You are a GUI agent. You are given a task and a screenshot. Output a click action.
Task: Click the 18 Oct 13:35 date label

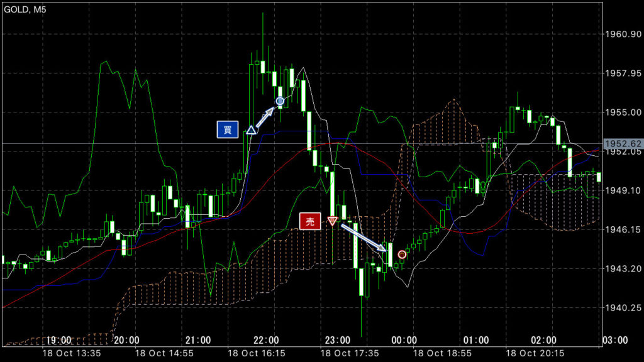click(72, 353)
